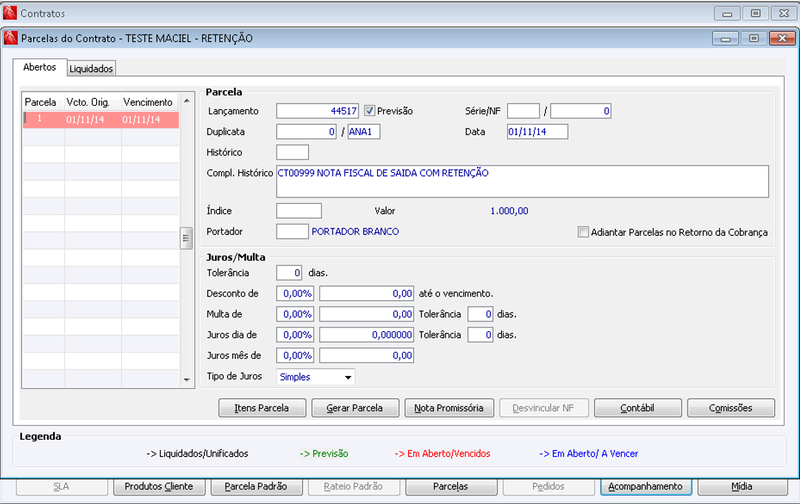Select parcela row 1 in the list

click(x=101, y=119)
